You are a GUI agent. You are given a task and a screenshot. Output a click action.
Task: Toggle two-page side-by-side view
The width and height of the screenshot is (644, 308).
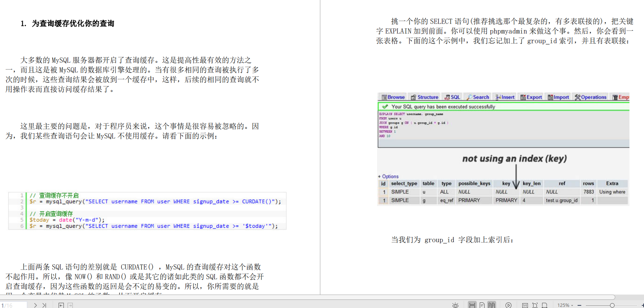[492, 305]
